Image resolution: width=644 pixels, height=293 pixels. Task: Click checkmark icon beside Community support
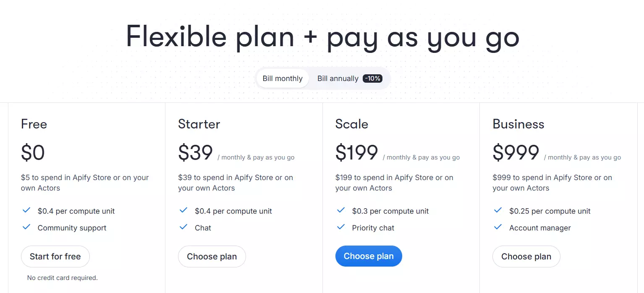[26, 227]
